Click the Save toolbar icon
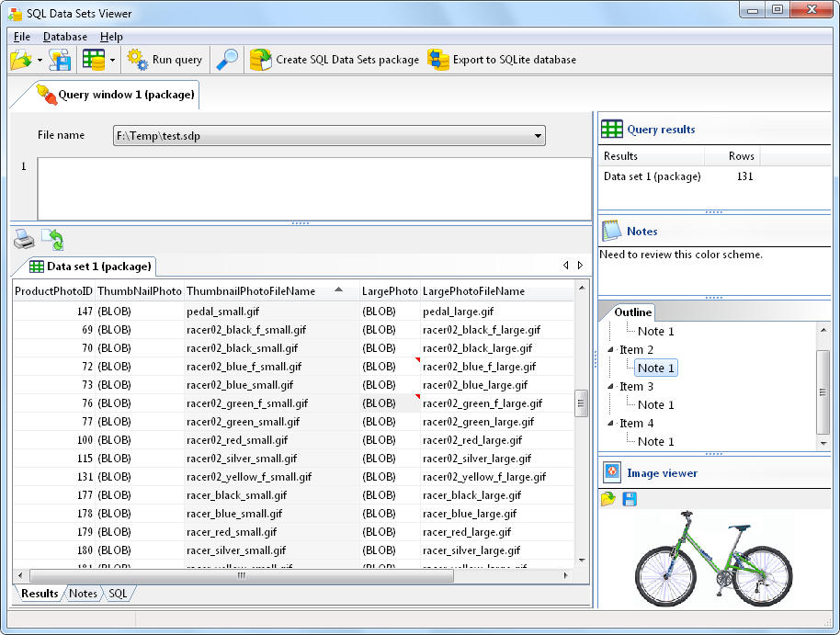Image resolution: width=840 pixels, height=635 pixels. pos(60,59)
